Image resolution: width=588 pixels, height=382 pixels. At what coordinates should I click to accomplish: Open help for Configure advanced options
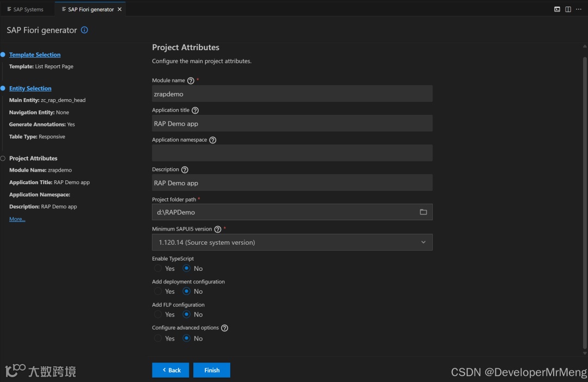pyautogui.click(x=224, y=328)
